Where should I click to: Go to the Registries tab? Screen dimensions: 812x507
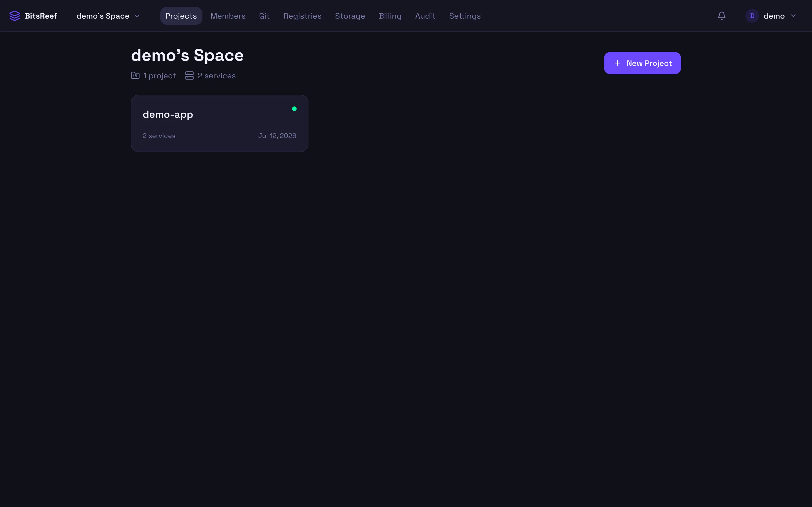302,16
